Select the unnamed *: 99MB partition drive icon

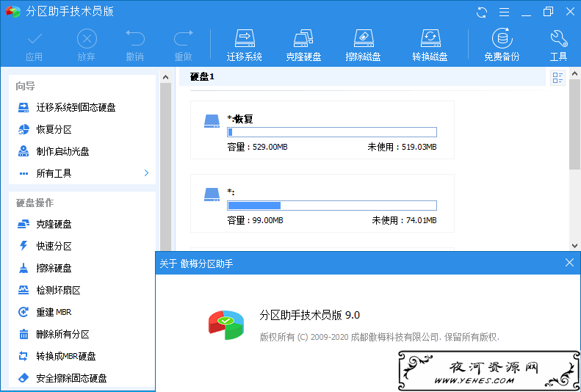point(212,195)
